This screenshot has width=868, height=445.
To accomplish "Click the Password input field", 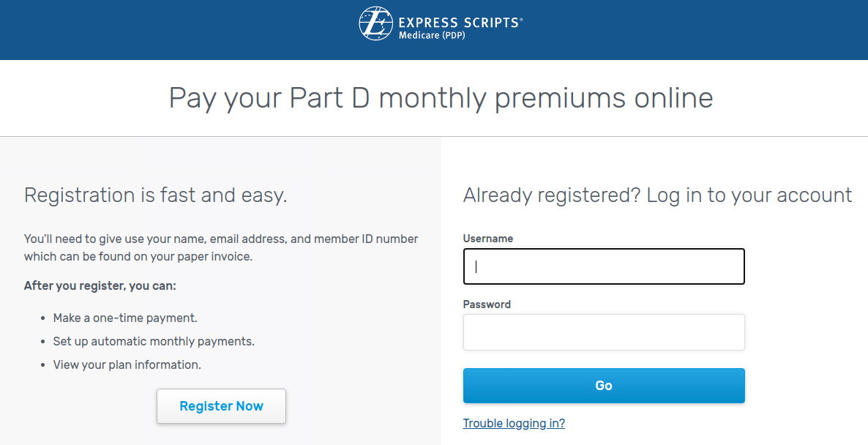I will [603, 332].
